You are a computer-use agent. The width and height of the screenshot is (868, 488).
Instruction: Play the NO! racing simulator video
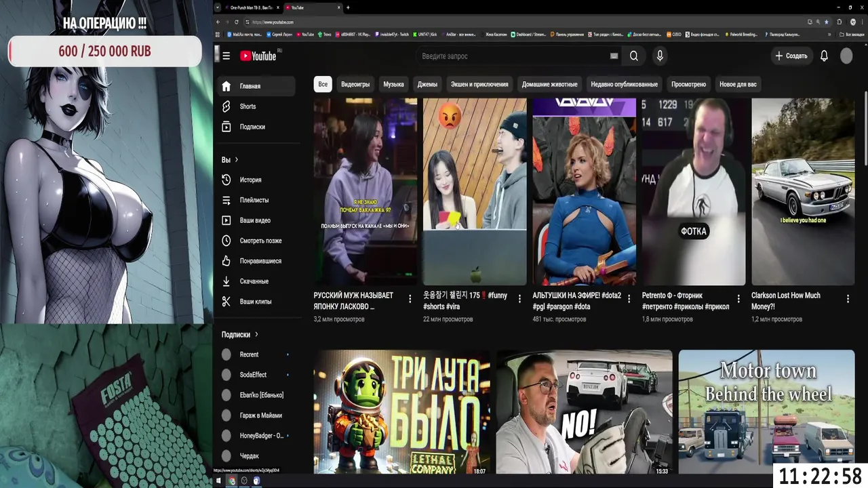pyautogui.click(x=584, y=412)
